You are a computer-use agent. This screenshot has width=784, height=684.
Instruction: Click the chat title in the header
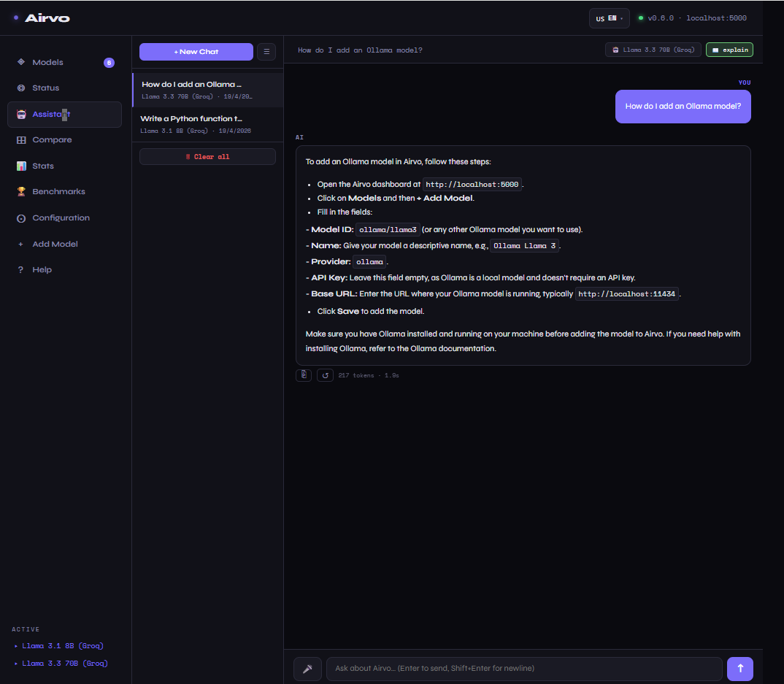click(360, 50)
